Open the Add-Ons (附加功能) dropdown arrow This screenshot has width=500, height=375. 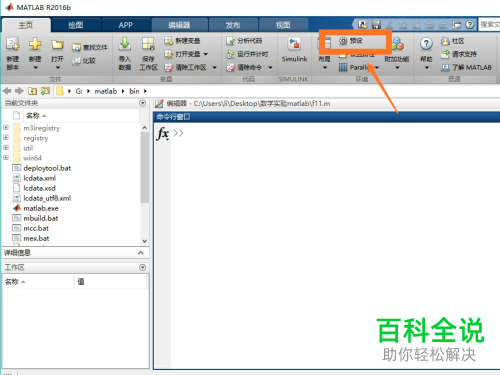397,67
